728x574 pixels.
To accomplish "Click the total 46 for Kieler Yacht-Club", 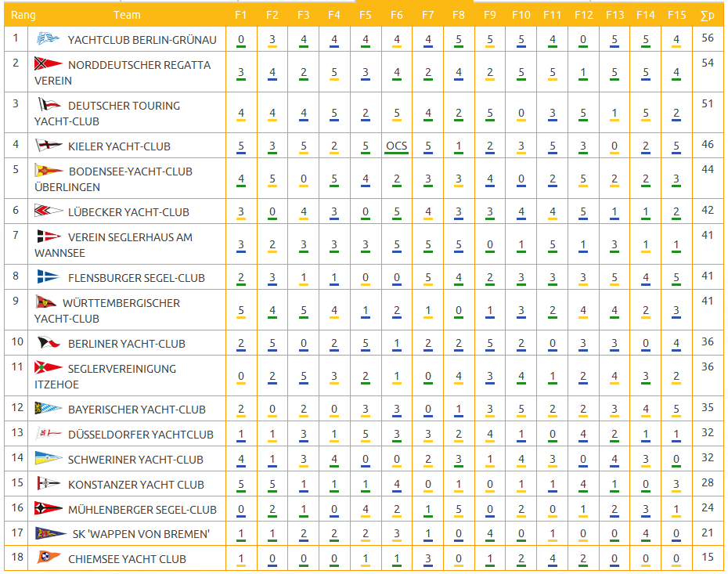I will 708,144.
